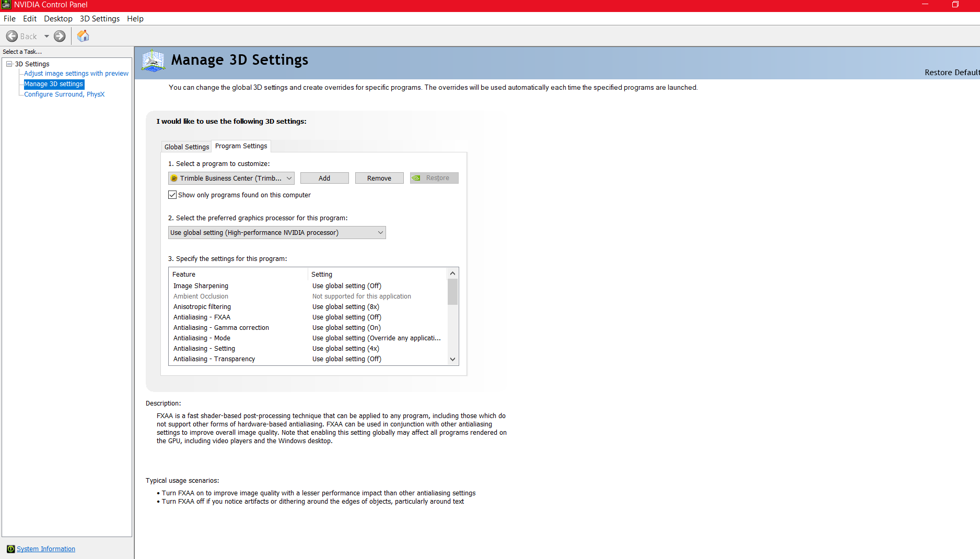980x559 pixels.
Task: Click Gamma correction setting value (On)
Action: point(347,328)
